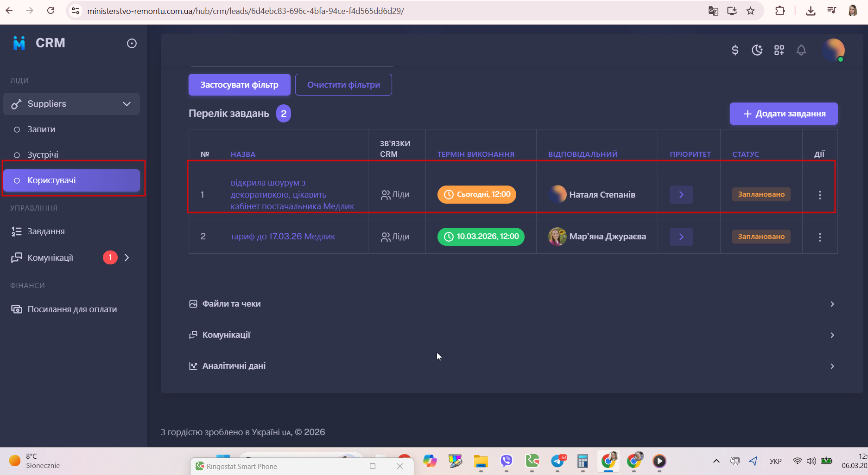Sort table by НАЗВА column header
This screenshot has width=868, height=475.
[243, 154]
